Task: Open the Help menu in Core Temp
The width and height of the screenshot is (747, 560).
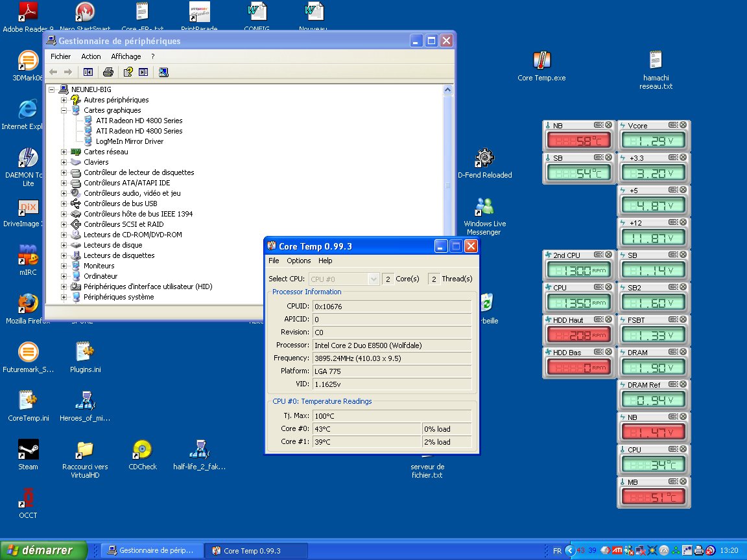Action: 326,261
